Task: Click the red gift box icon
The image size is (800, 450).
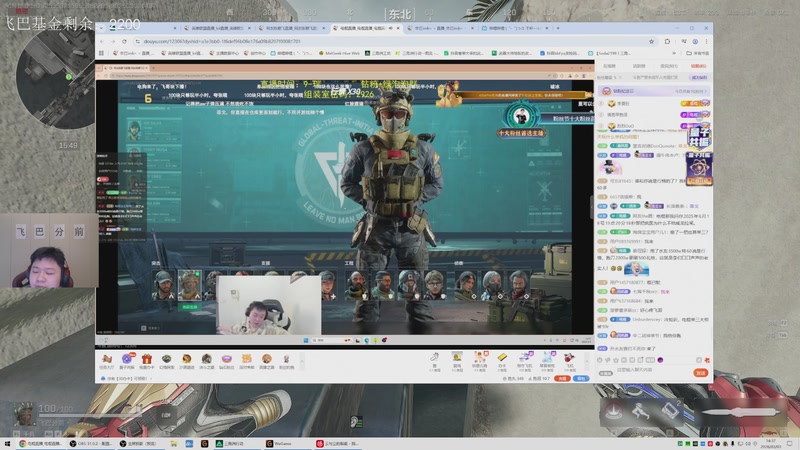Action: (x=147, y=360)
